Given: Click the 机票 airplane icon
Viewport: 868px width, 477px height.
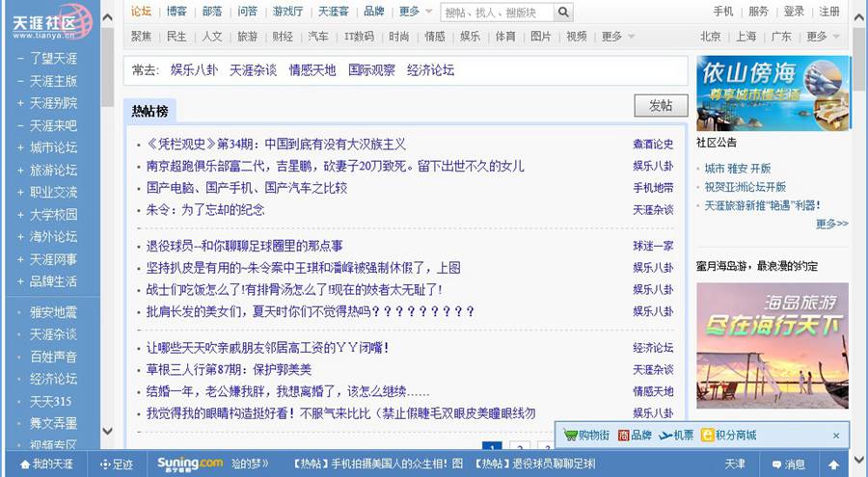Looking at the screenshot, I should click(665, 436).
